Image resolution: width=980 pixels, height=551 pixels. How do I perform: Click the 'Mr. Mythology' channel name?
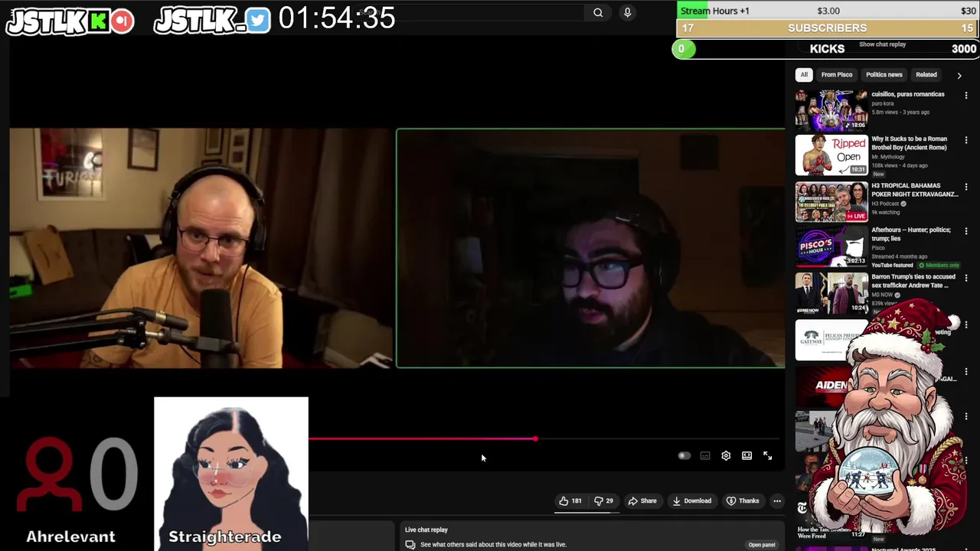(x=888, y=157)
